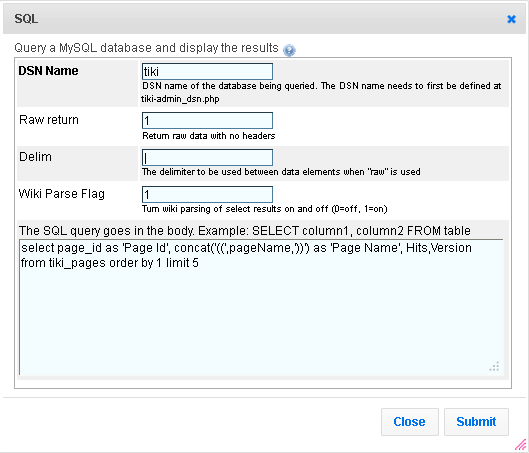This screenshot has height=453, width=529.
Task: Click the Raw return label
Action: [49, 120]
